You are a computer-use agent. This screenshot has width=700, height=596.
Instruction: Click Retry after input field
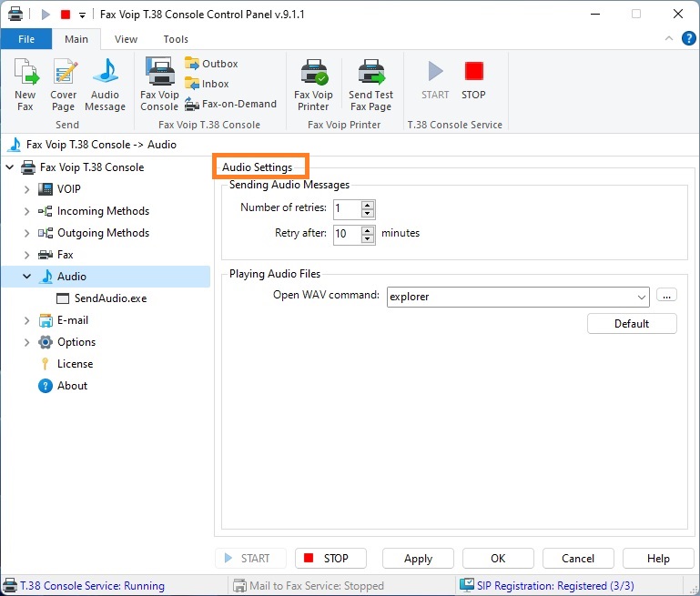pos(348,234)
